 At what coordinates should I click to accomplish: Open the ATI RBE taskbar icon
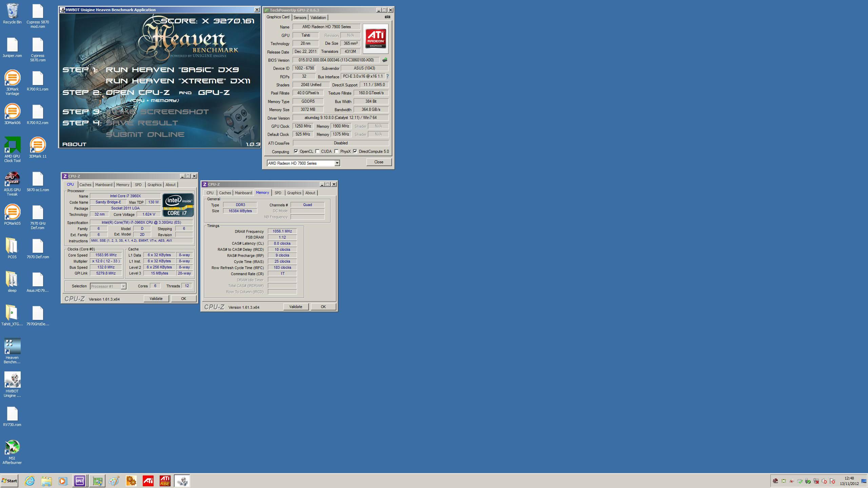165,481
